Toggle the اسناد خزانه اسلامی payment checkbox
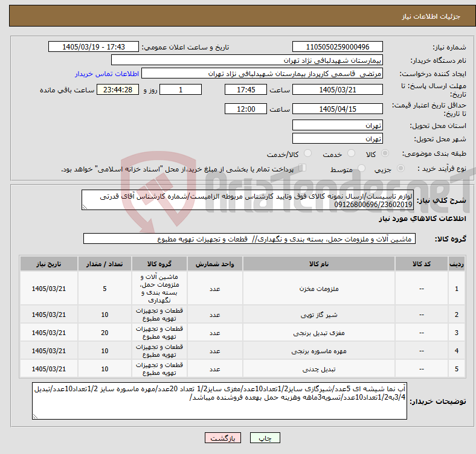 tap(303, 167)
